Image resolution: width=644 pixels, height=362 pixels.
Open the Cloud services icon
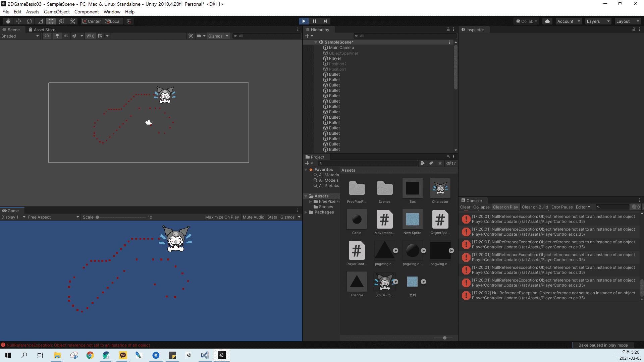(547, 21)
